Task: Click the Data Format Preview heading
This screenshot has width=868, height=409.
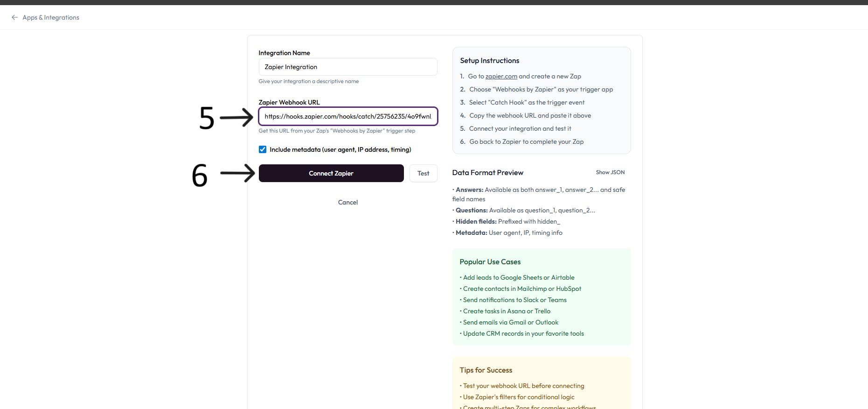Action: [488, 173]
